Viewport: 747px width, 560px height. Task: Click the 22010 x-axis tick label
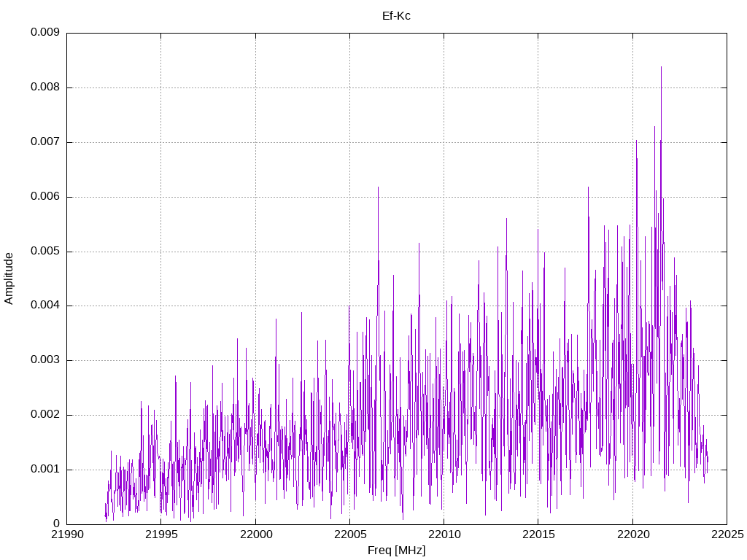coord(444,534)
